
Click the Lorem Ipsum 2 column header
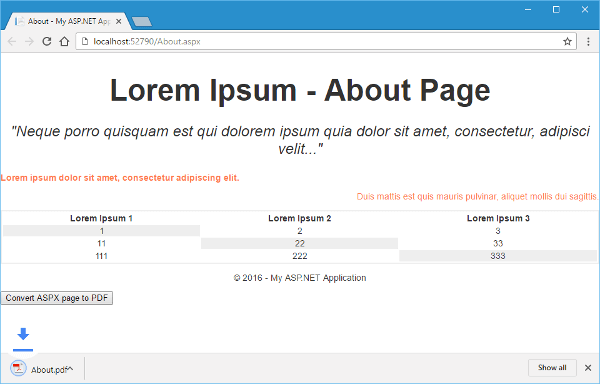(300, 218)
